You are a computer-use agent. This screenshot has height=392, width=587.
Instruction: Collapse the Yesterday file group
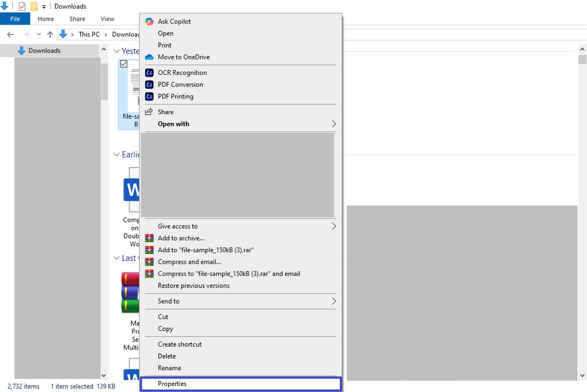[x=116, y=51]
